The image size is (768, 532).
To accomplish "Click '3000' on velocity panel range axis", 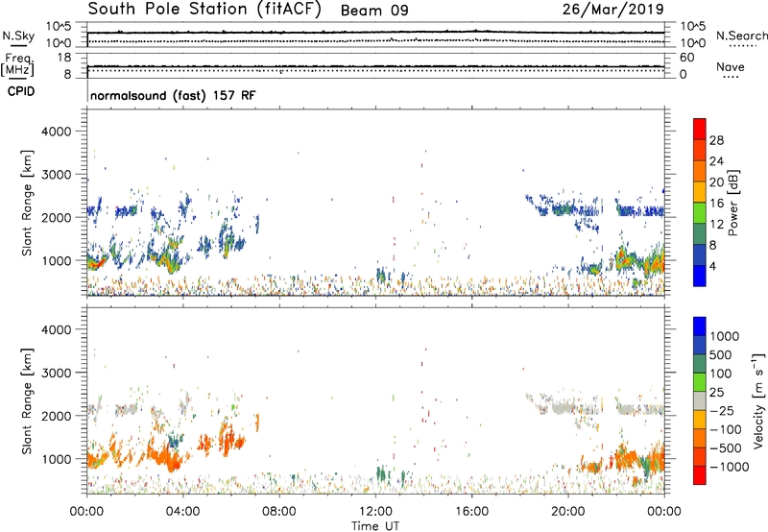I will pyautogui.click(x=57, y=373).
